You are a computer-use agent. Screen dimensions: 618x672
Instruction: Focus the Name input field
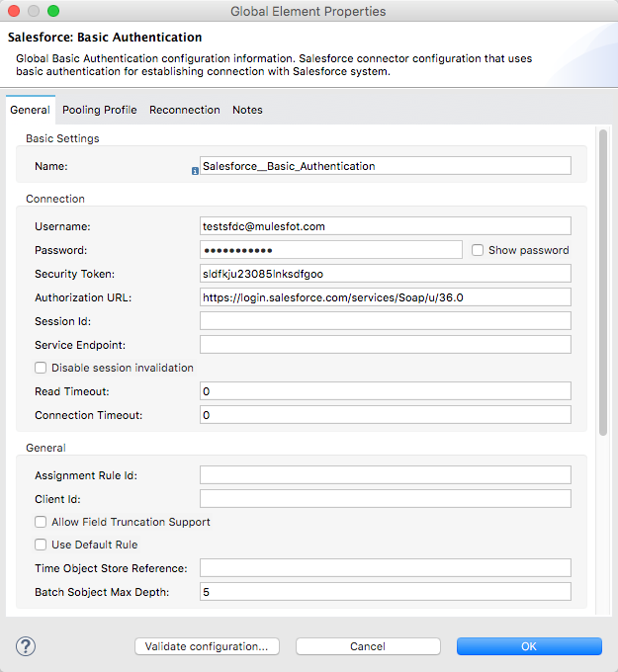(x=385, y=166)
